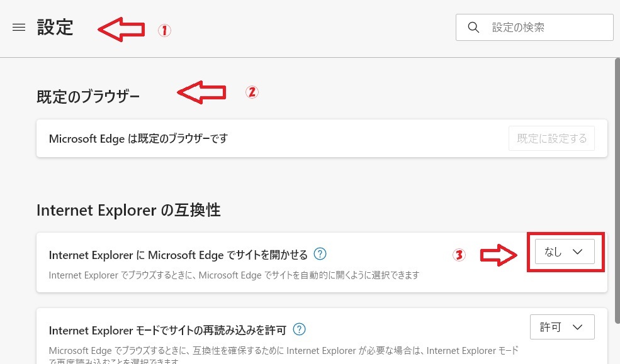Click description Microsoft Edge でブラウズするときに
The image size is (620, 364).
tap(283, 355)
